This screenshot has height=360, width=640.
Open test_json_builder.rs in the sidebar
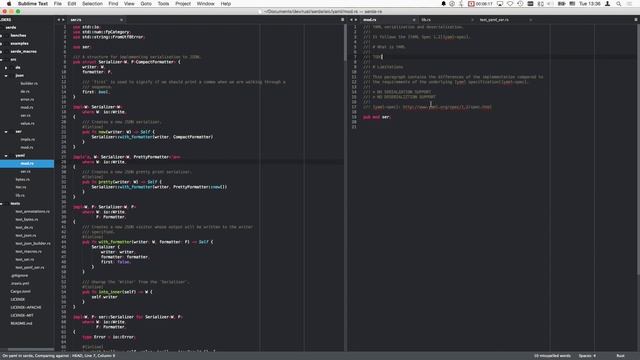point(33,243)
